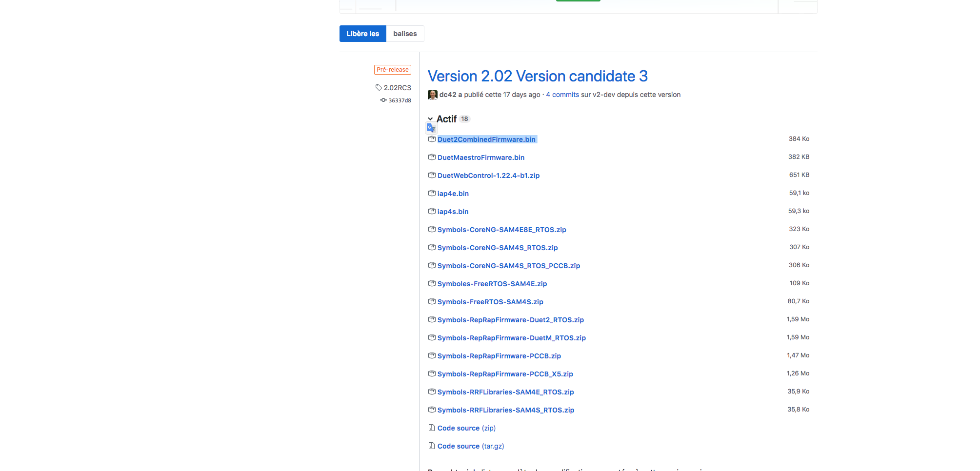Screen dimensions: 980x471
Task: Click the package icon beside DuetMaestroFirmware.bin
Action: (x=432, y=157)
